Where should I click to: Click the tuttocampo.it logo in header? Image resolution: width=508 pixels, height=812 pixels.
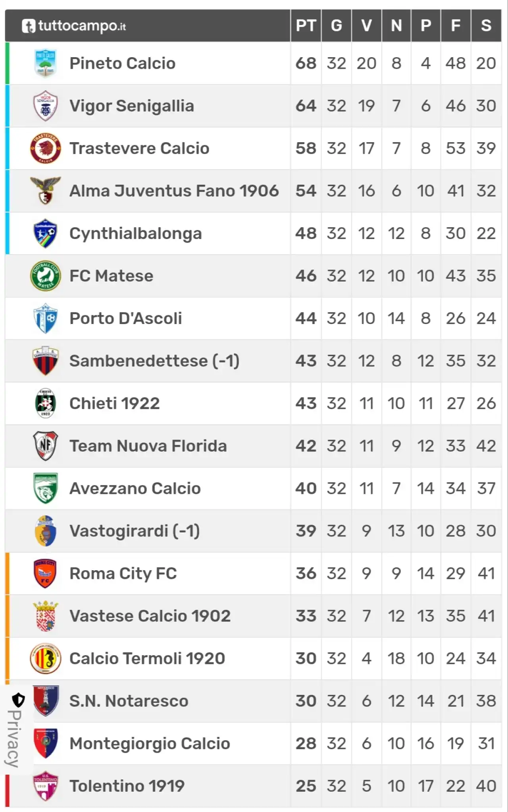(x=74, y=26)
